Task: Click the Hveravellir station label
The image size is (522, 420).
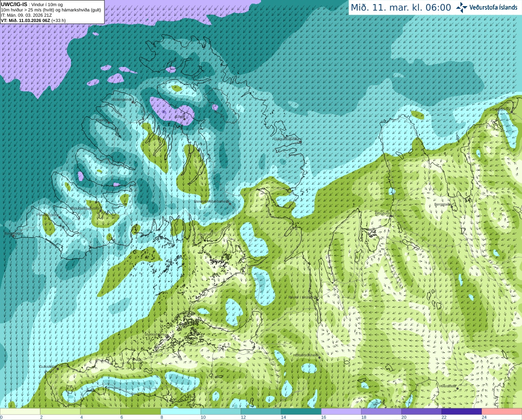Action: tap(448, 386)
